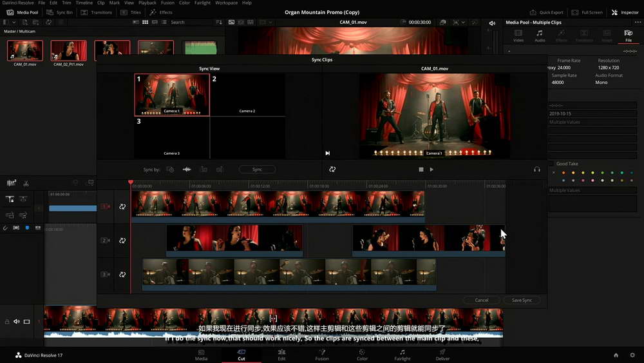Switch media pool to filmstrip view

[155, 22]
